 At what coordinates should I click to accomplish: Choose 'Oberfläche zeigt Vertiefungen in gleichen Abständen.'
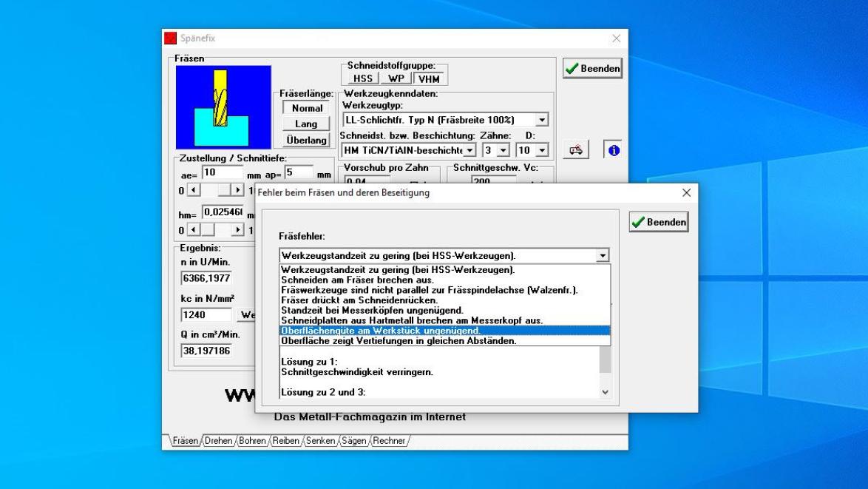click(444, 340)
